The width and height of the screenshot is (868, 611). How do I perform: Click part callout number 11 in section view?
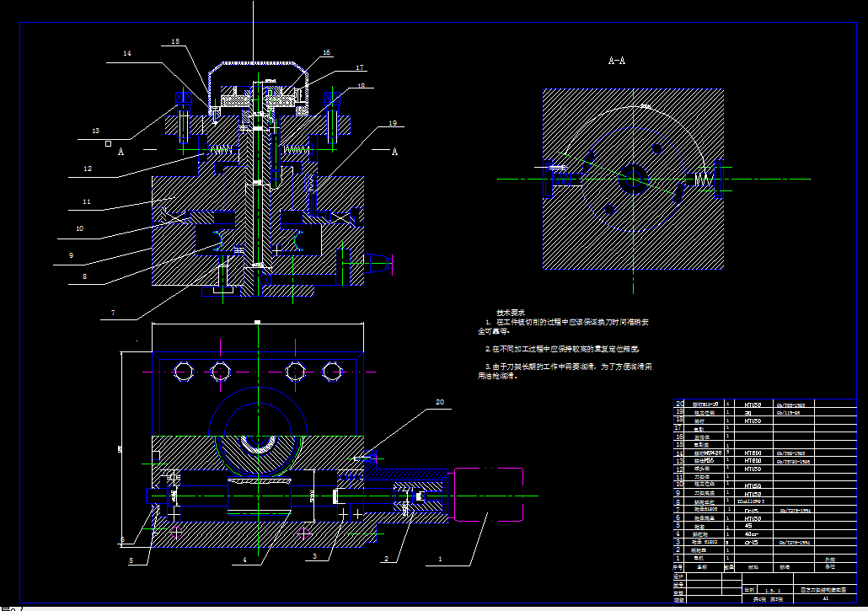pyautogui.click(x=87, y=202)
